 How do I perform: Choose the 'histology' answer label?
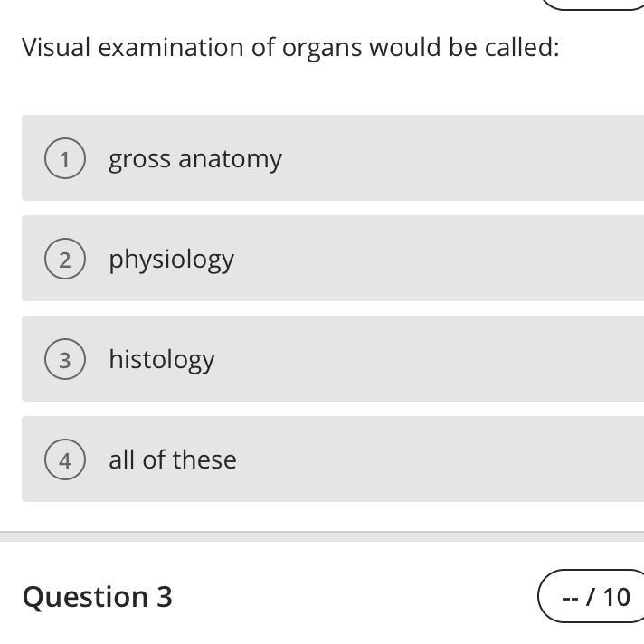162,360
